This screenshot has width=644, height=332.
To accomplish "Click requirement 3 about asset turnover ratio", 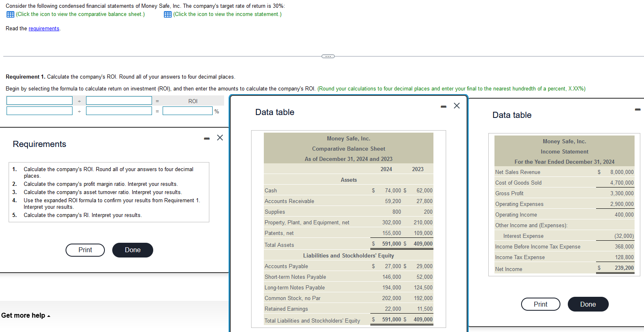I will pos(103,192).
